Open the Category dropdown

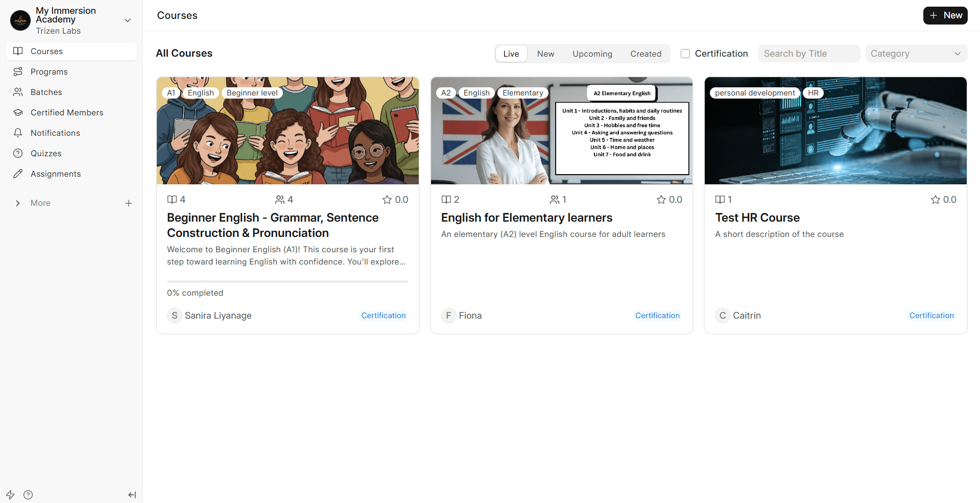point(916,54)
